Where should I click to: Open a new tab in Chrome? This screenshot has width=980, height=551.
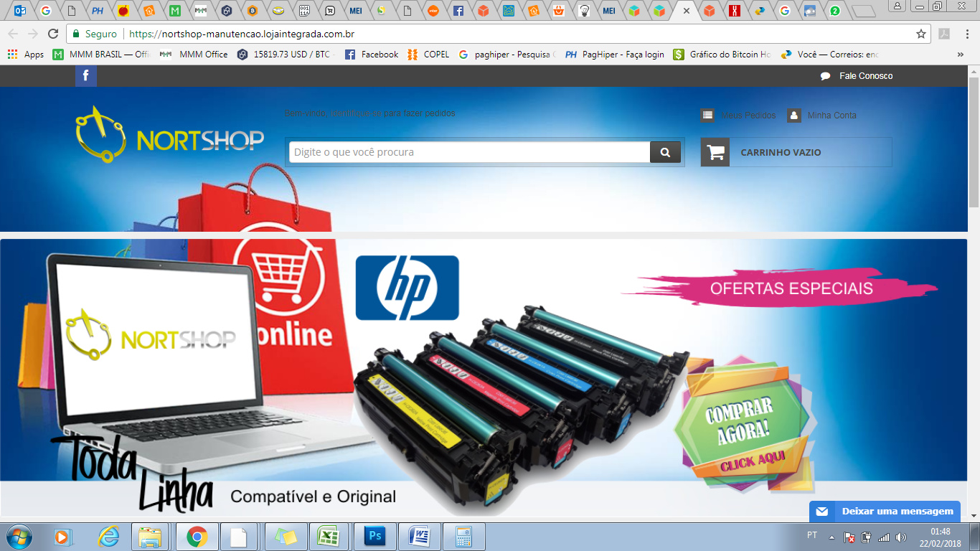pyautogui.click(x=864, y=11)
